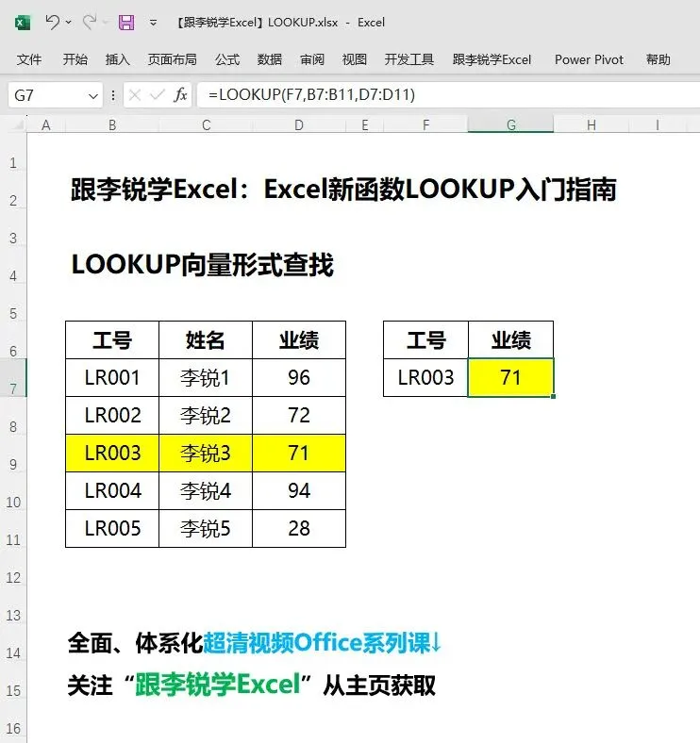Select highlighted cell LR003 in left table
700x743 pixels.
112,453
